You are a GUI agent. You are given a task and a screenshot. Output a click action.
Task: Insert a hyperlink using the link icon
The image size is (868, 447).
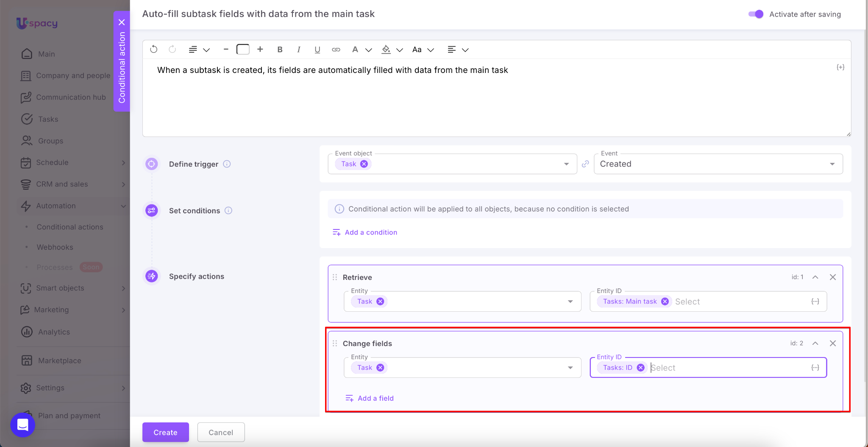pos(336,50)
